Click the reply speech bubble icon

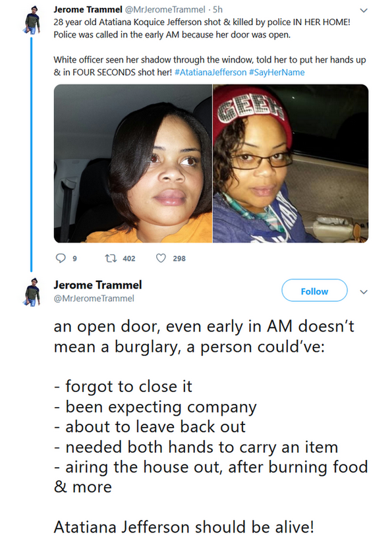tap(61, 258)
